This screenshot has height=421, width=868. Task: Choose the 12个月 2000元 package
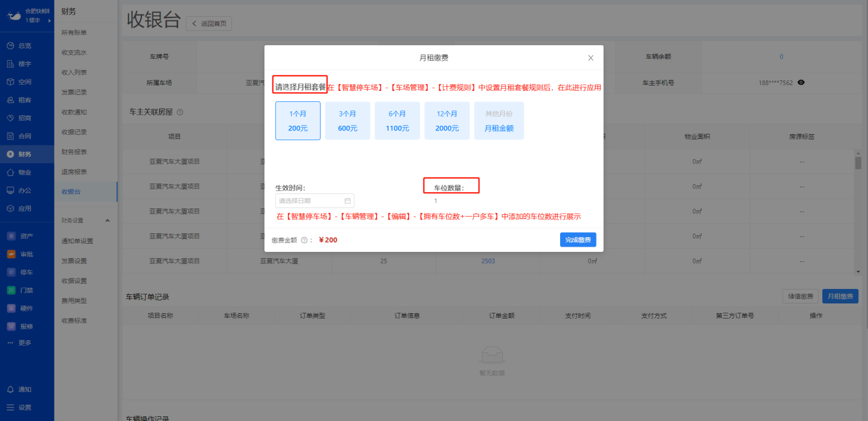pyautogui.click(x=447, y=121)
